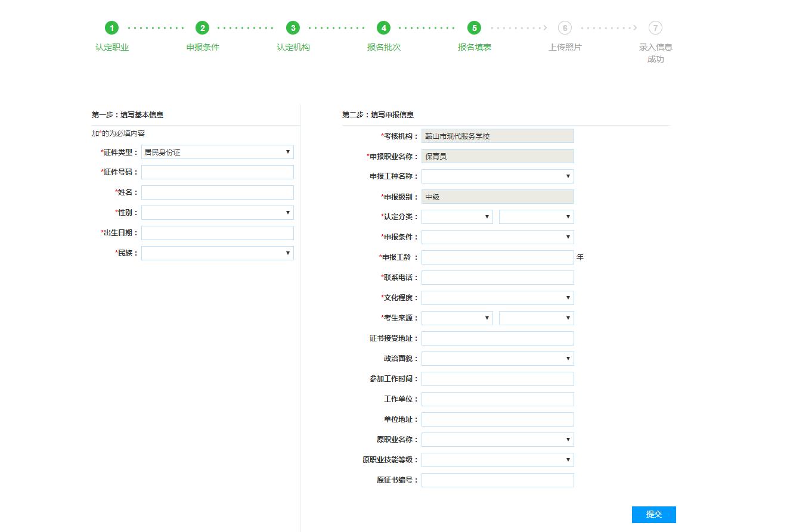
Task: Focus the 姓名 text field
Action: 217,192
